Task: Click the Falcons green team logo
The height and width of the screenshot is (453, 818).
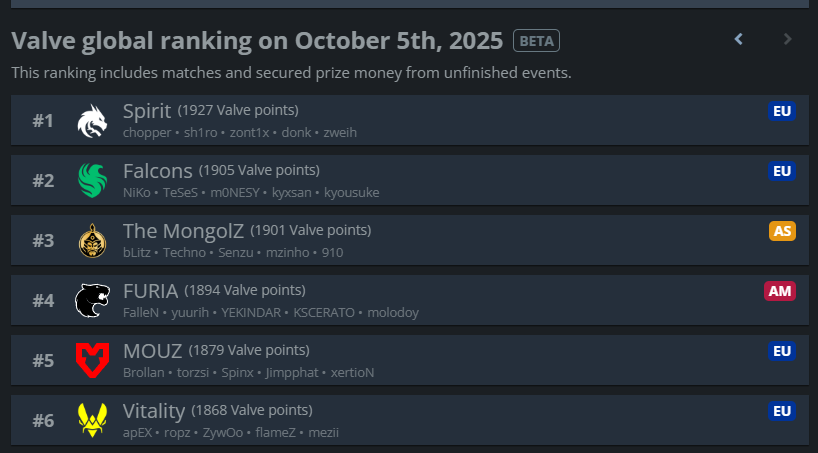Action: click(x=92, y=181)
